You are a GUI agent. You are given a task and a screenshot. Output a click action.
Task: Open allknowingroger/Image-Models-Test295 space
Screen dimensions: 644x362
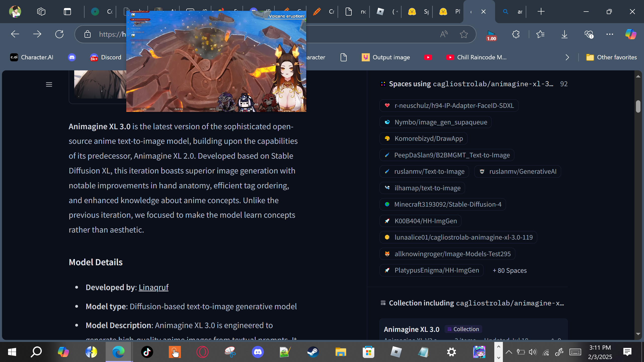[447, 254]
